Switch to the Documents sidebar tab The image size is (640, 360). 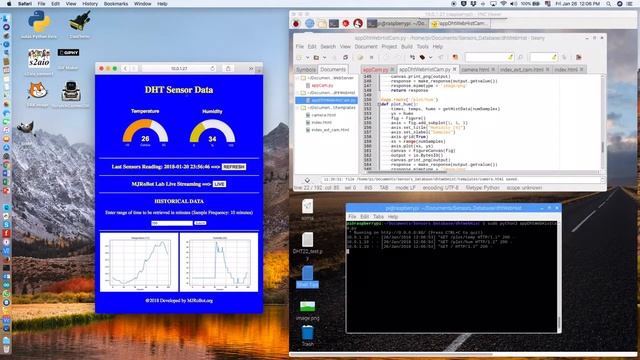[x=333, y=70]
